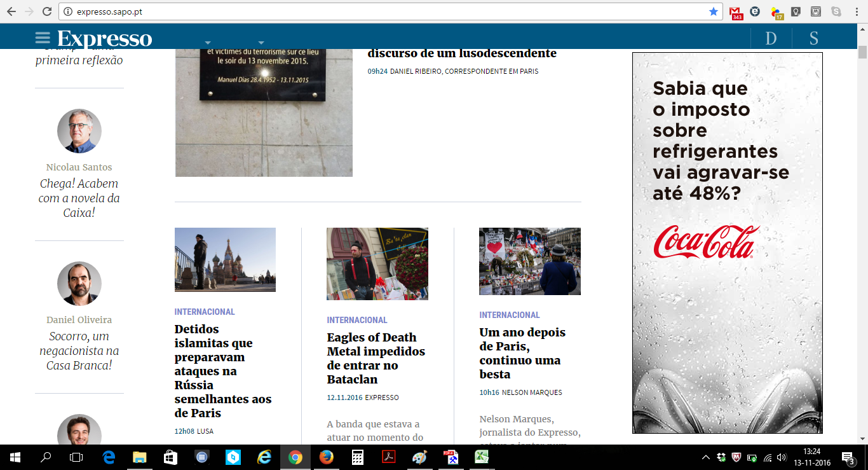
Task: Read 'Eagles of Death Metal impedidos' article
Action: click(x=376, y=358)
